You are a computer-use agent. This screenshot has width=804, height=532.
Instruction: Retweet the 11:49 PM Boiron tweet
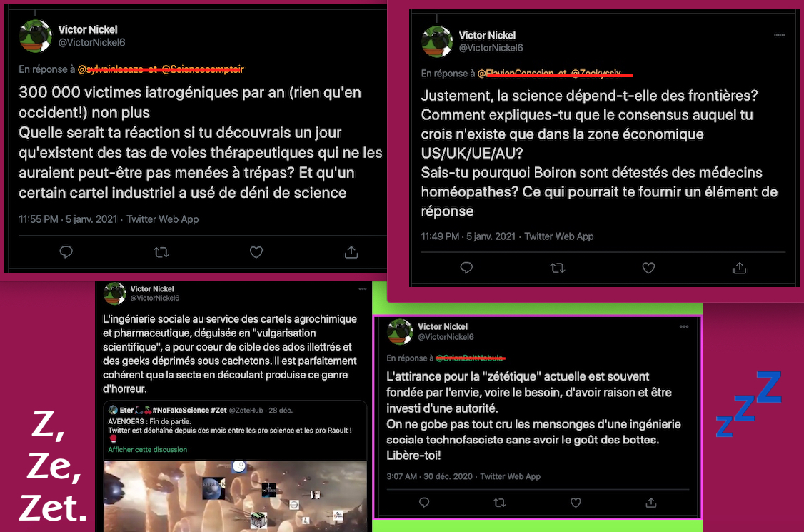tap(558, 268)
